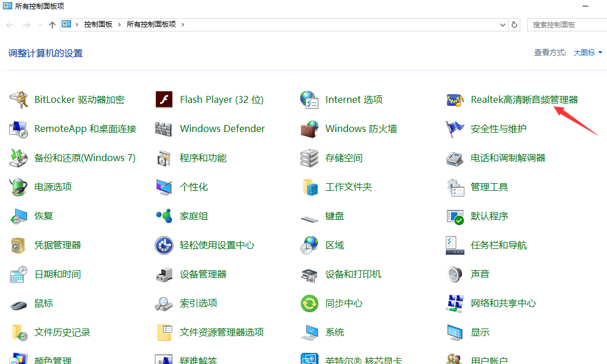Open the recent locations dropdown arrow
The image size is (607, 364).
[x=40, y=25]
